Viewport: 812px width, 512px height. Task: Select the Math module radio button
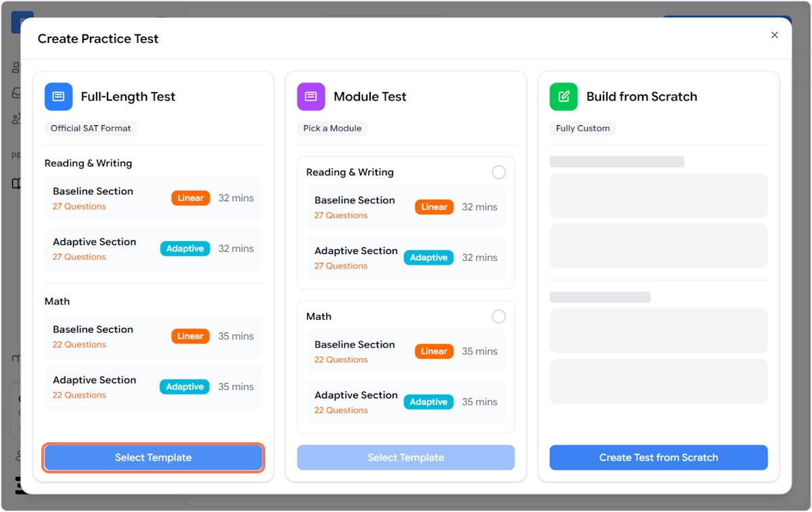point(499,317)
